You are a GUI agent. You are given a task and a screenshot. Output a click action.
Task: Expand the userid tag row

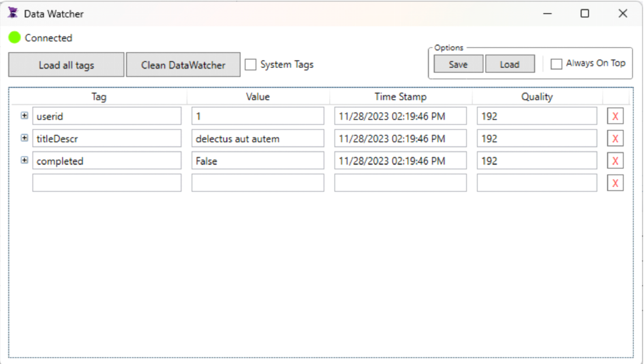pyautogui.click(x=25, y=116)
